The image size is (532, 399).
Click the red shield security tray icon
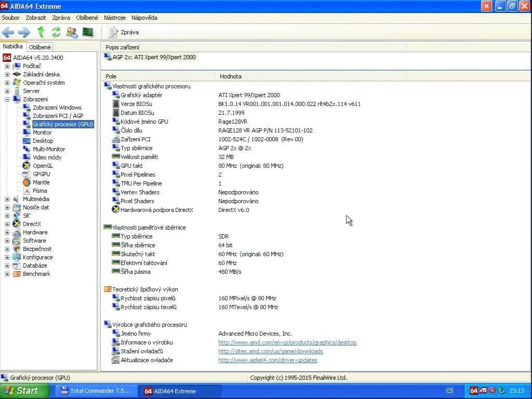[493, 391]
